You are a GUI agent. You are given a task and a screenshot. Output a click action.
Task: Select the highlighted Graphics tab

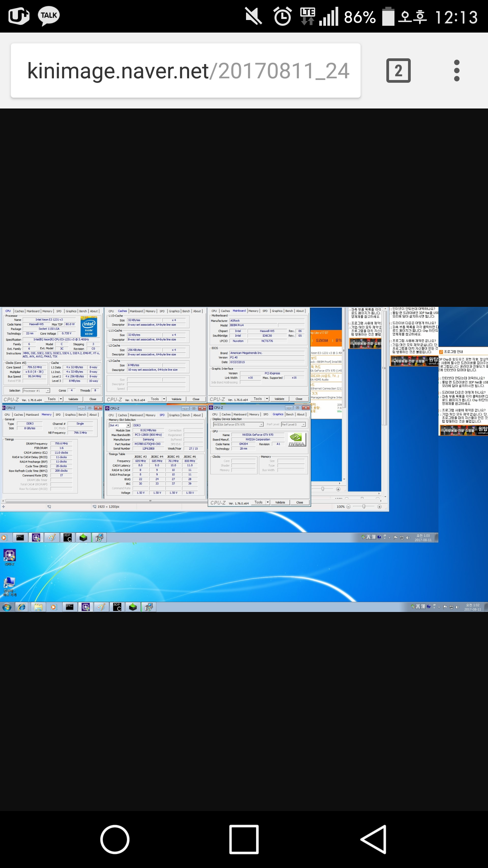278,414
